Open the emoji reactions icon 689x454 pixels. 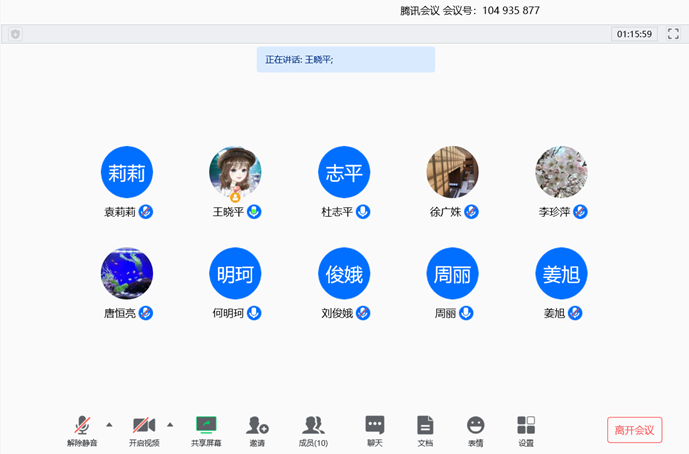click(x=475, y=425)
